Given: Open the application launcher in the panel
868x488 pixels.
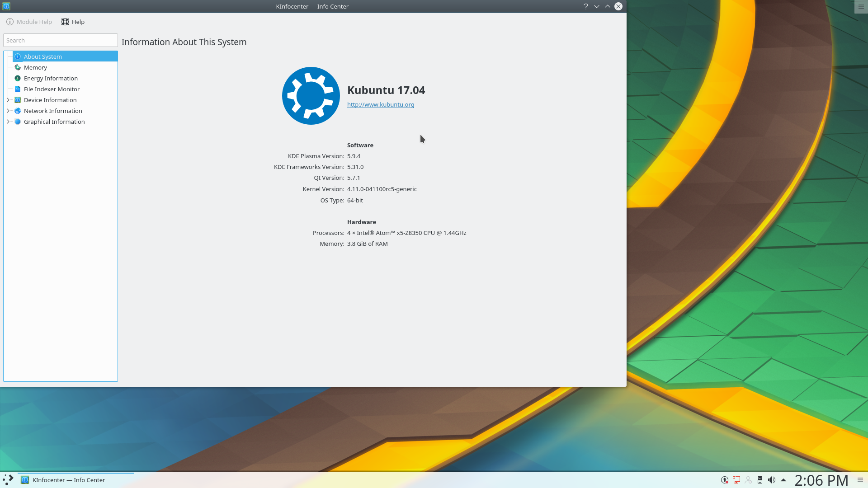Looking at the screenshot, I should pyautogui.click(x=8, y=480).
